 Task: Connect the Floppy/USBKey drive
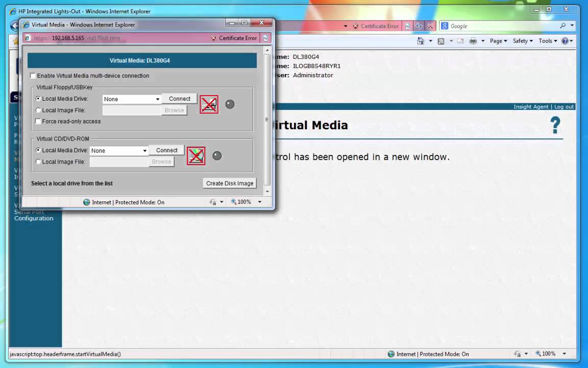180,99
